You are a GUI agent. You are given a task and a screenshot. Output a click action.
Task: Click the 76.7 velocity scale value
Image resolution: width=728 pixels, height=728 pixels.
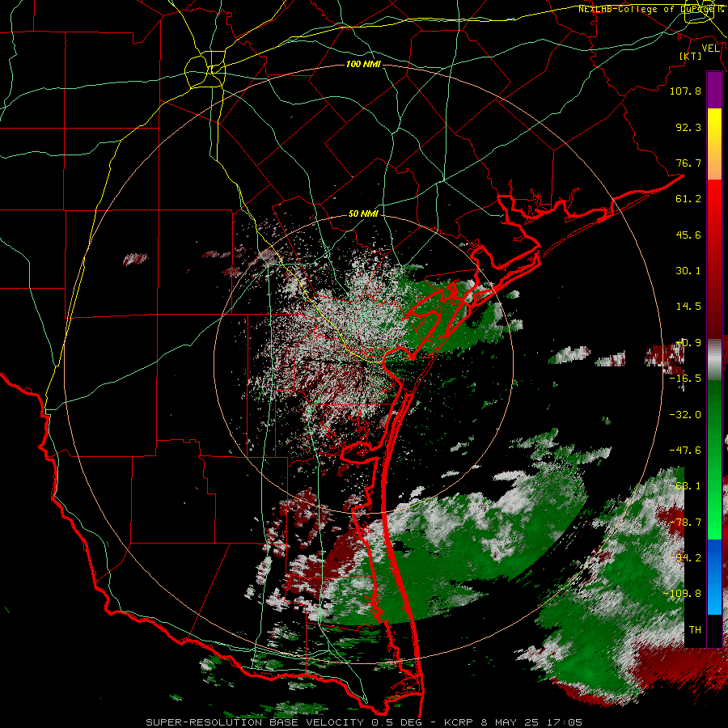click(688, 163)
